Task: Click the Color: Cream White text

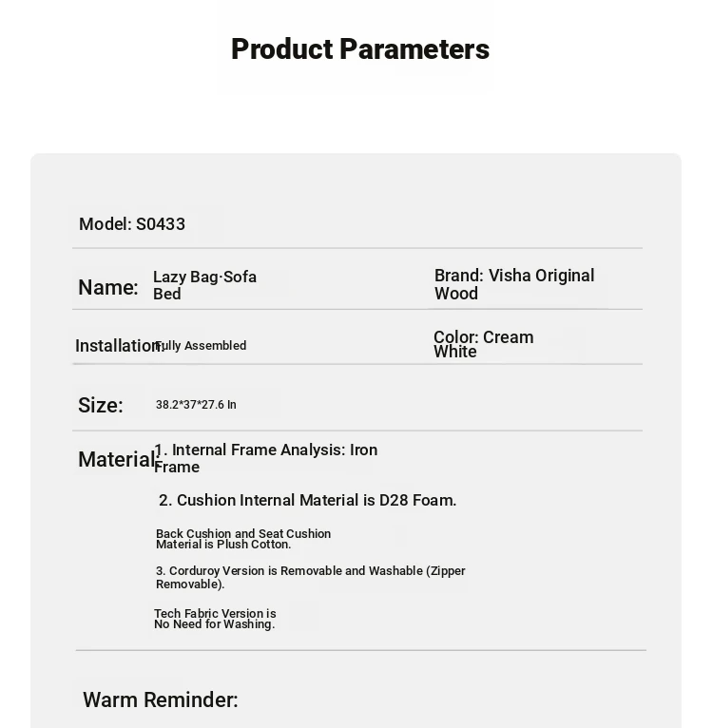Action: [484, 344]
